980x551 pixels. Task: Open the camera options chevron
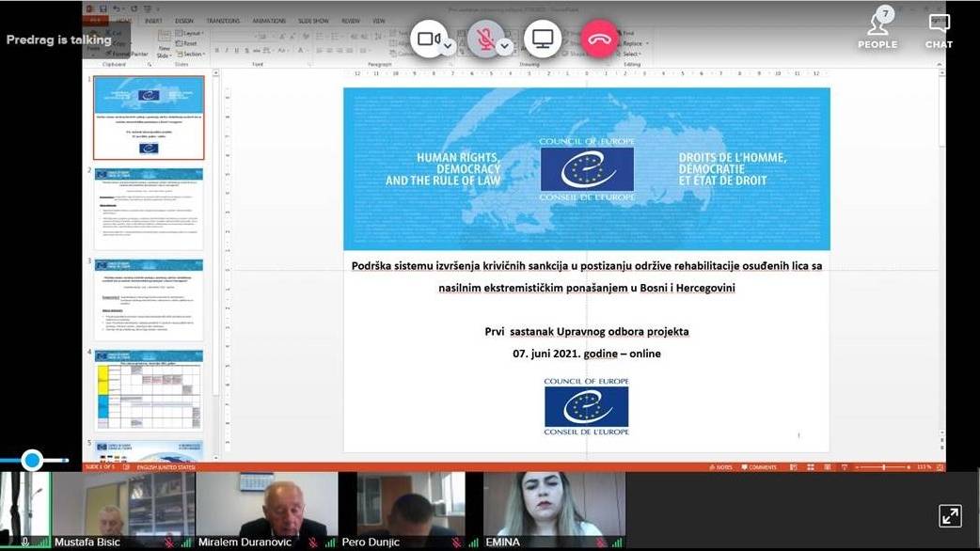448,46
